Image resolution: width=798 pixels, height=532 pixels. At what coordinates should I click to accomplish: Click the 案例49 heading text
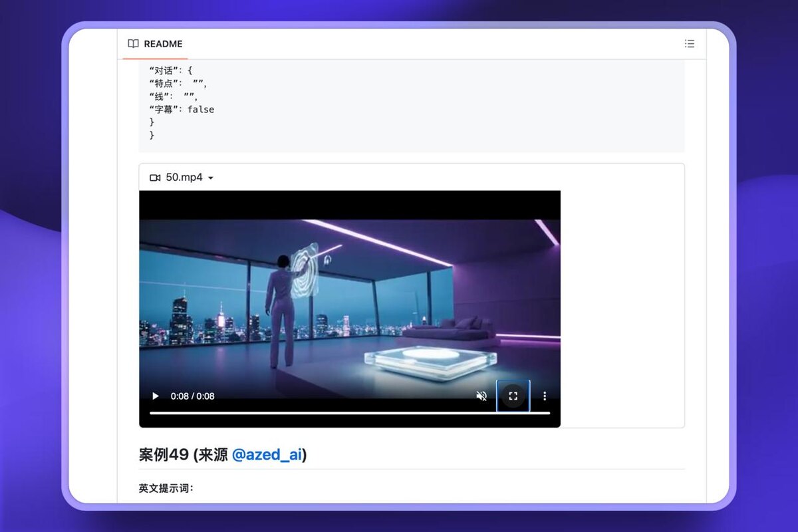[164, 455]
